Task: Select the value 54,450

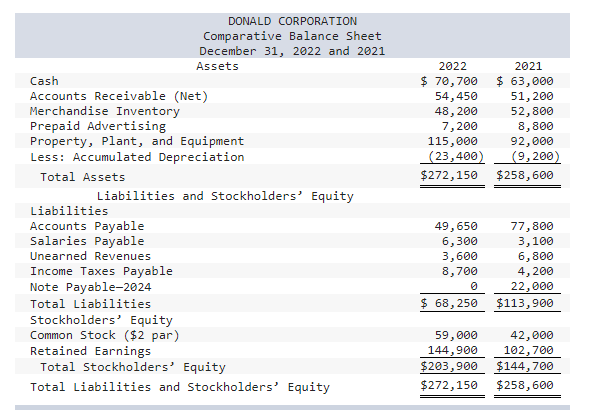Action: click(x=456, y=96)
